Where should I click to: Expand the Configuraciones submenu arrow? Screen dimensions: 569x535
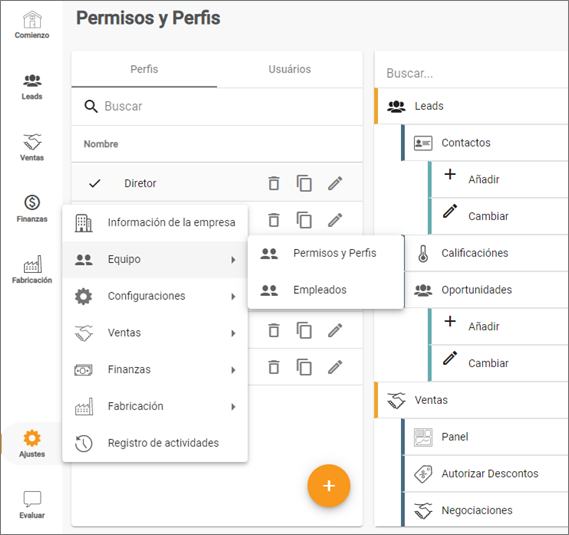click(233, 297)
